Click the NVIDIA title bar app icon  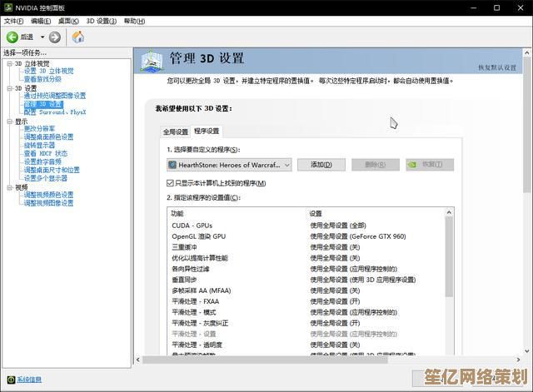pos(8,7)
